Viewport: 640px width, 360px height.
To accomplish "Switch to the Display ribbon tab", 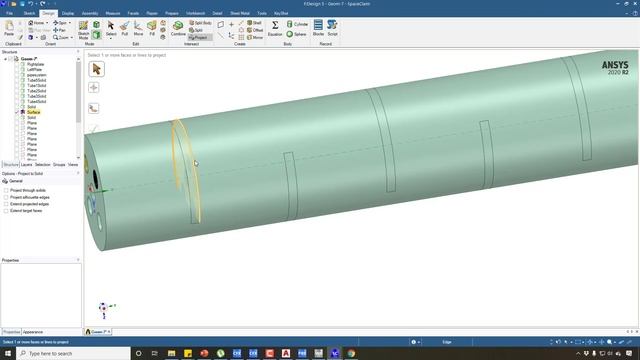I will 68,13.
